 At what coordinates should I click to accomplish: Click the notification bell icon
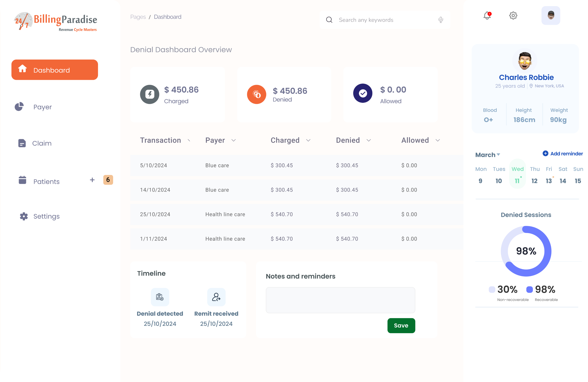pos(487,16)
